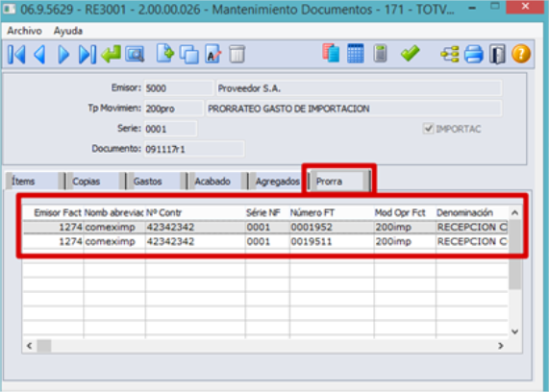Click the Emisor field with 5000

tap(179, 88)
